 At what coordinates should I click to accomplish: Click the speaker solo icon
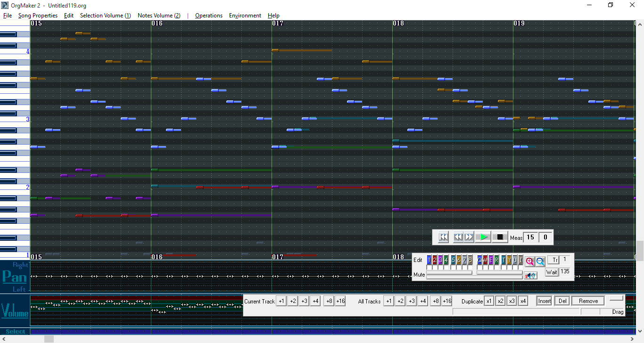530,276
